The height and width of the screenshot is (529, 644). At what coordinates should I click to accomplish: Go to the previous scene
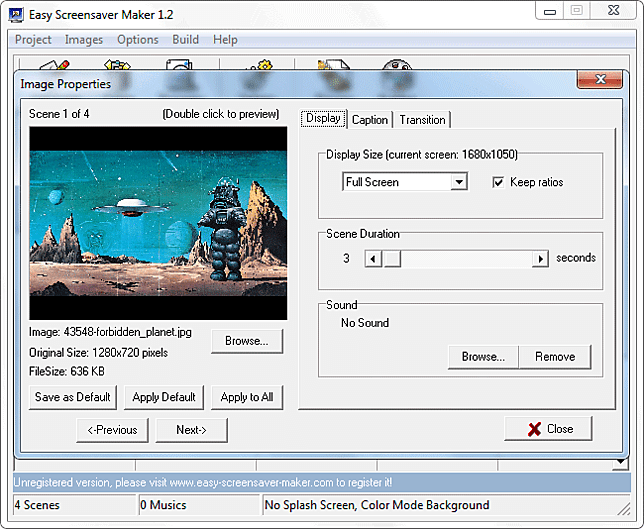point(112,430)
